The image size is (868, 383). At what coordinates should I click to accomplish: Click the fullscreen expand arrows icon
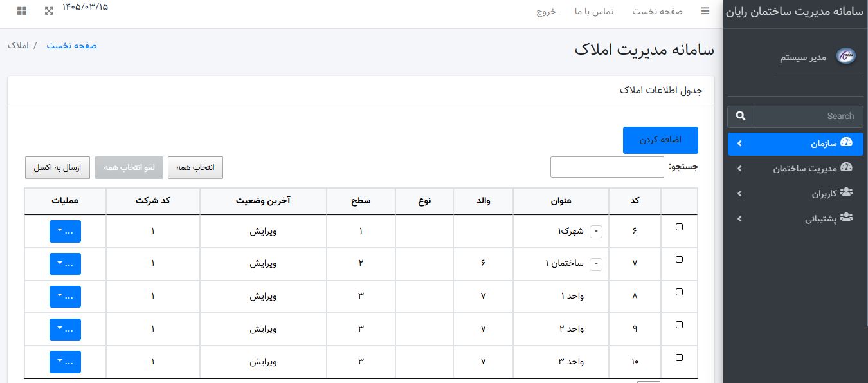(x=50, y=11)
